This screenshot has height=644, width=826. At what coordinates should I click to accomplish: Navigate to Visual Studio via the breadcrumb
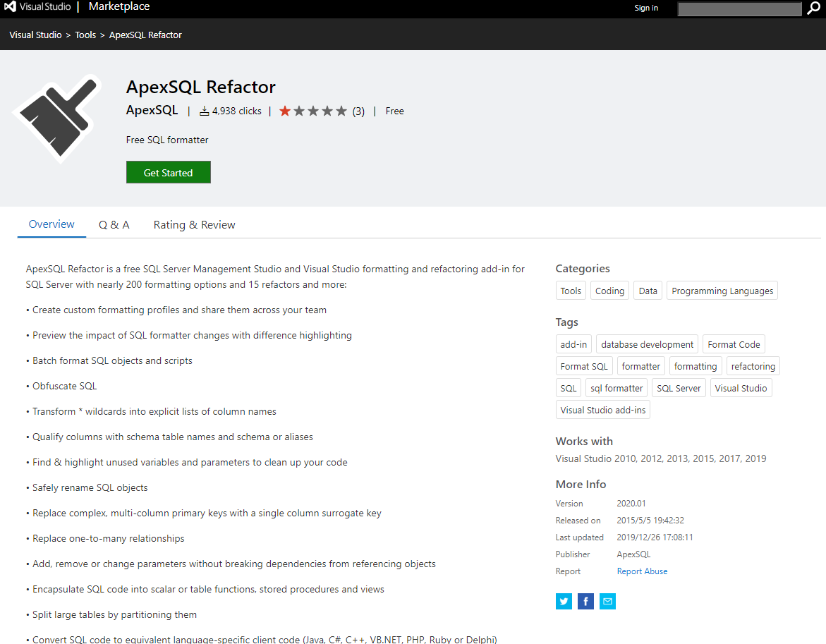[35, 35]
